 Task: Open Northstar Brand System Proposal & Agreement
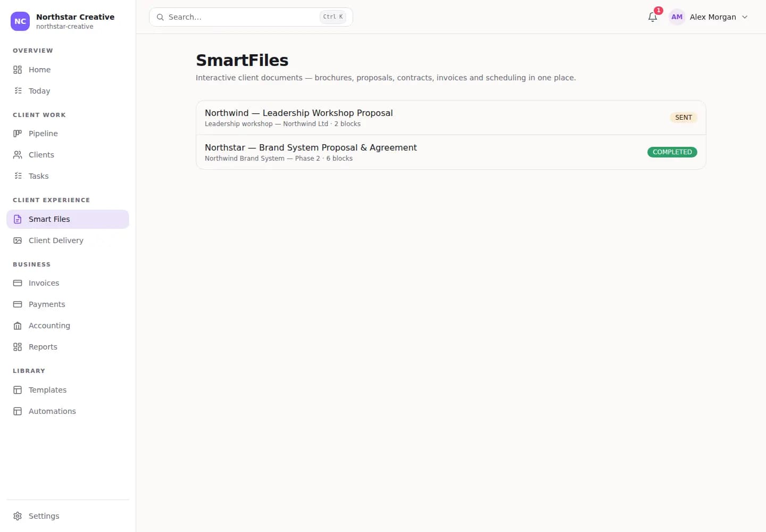click(451, 152)
